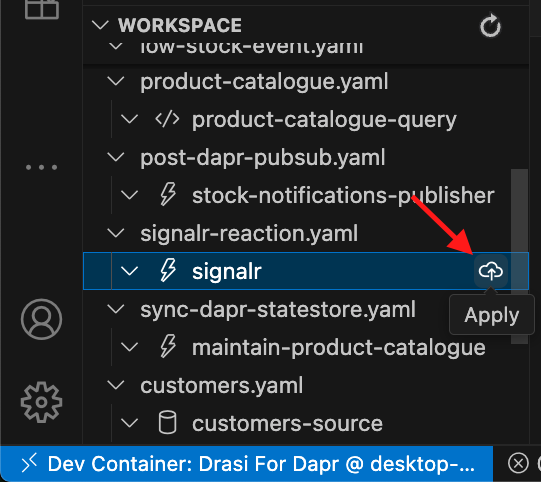The height and width of the screenshot is (482, 541).
Task: Click Dev Container: Drasi For Dapr status
Action: [x=261, y=464]
